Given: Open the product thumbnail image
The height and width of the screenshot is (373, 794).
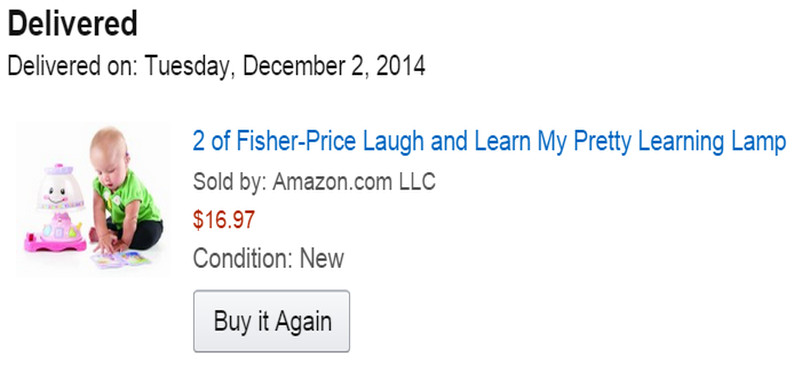Looking at the screenshot, I should (x=94, y=198).
